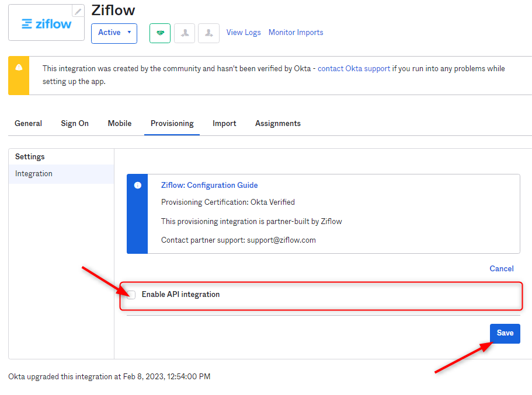Open the Monitor Imports link
Image resolution: width=532 pixels, height=395 pixels.
tap(296, 33)
